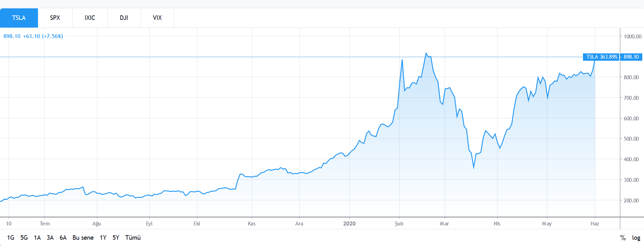Click the 898.10 current price tag
The height and width of the screenshot is (246, 644).
click(631, 57)
